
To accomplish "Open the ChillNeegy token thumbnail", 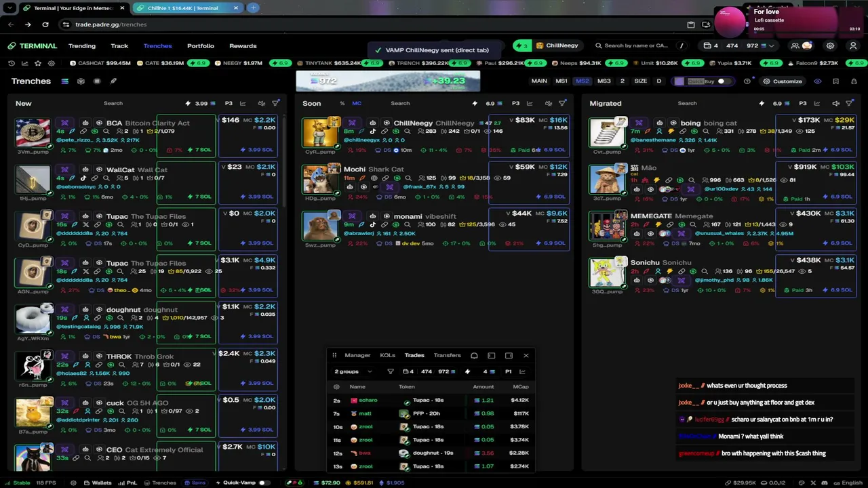I will point(319,132).
